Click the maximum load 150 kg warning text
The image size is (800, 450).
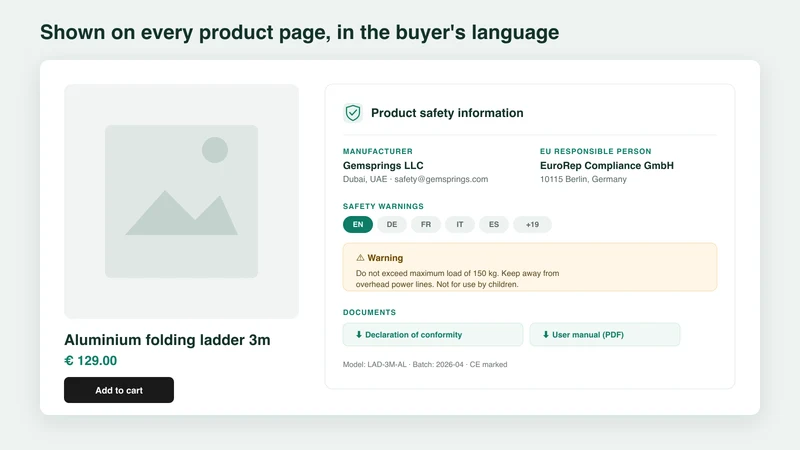(457, 279)
